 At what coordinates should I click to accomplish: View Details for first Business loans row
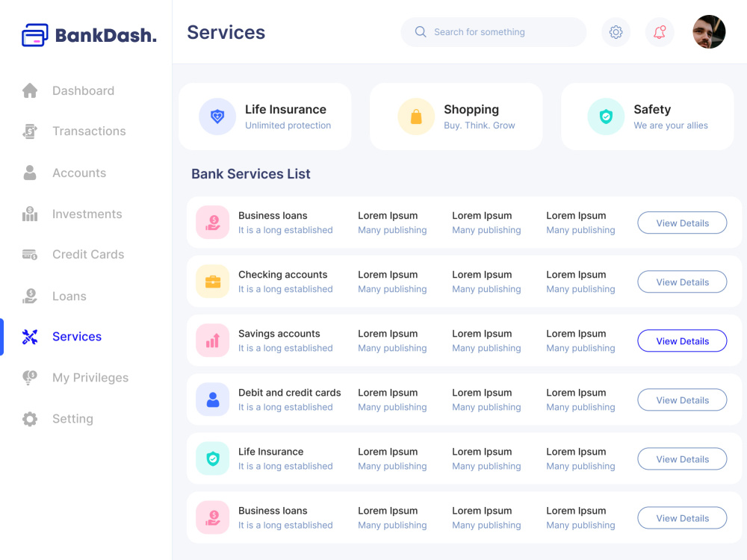(682, 223)
